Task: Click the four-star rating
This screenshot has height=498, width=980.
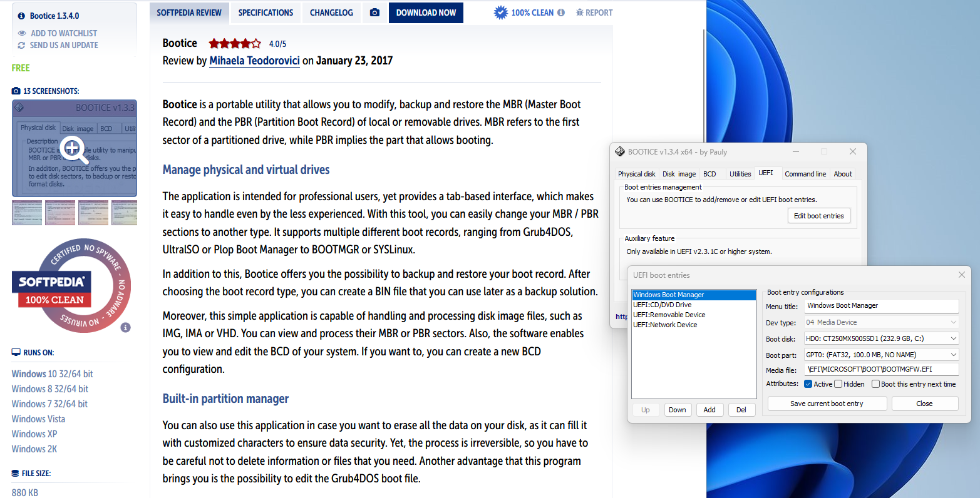Action: (235, 44)
